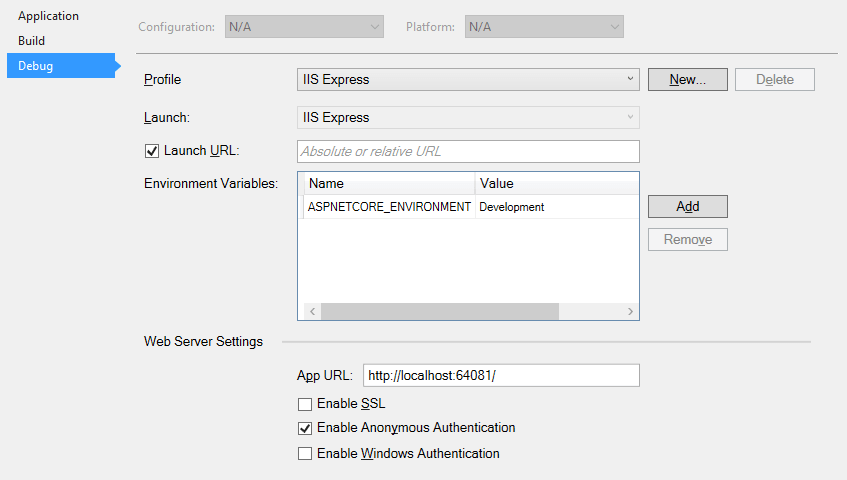Screen dimensions: 847x480
Task: Add an environment variable
Action: [x=688, y=207]
